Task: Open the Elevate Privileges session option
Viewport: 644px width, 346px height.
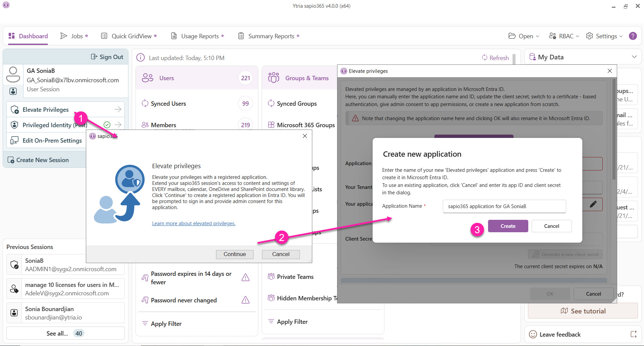Action: coord(46,110)
